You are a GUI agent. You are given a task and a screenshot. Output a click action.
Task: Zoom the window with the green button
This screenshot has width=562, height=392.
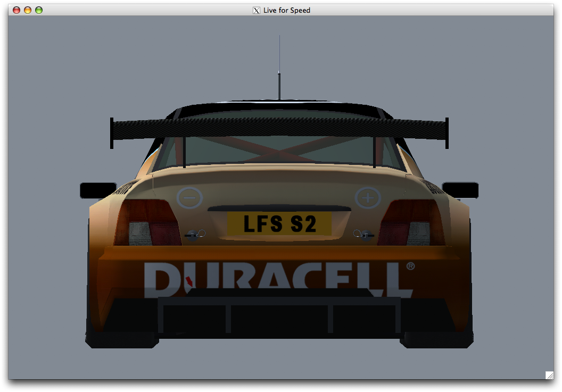tap(39, 10)
